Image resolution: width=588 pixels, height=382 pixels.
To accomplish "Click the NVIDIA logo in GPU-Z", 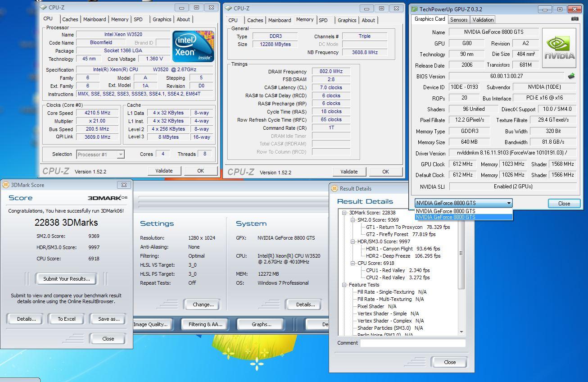I will click(559, 48).
